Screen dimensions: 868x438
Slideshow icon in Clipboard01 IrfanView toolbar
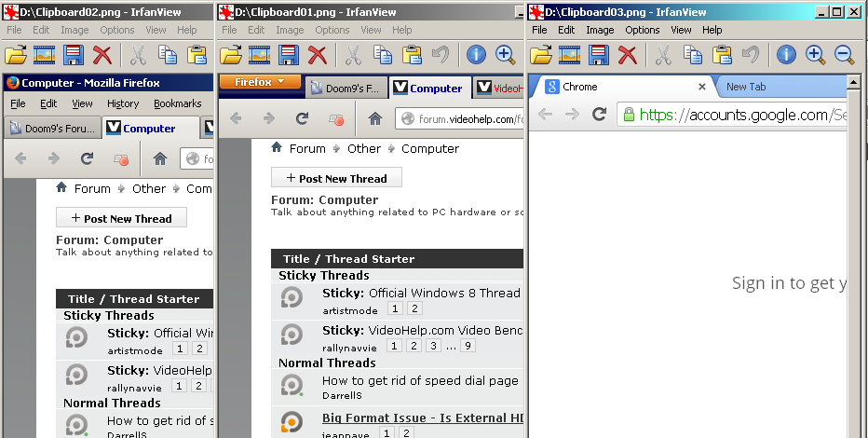click(259, 55)
